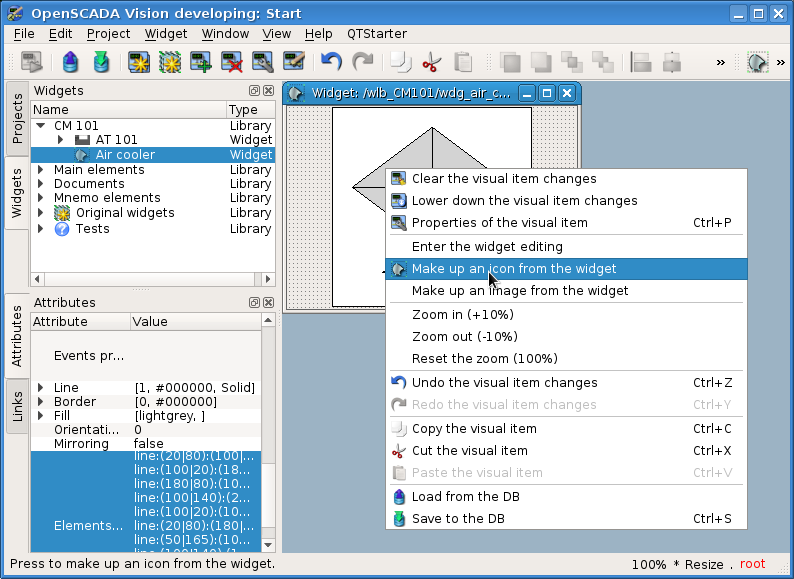
Task: Float the Attributes dock panel
Action: pyautogui.click(x=254, y=302)
